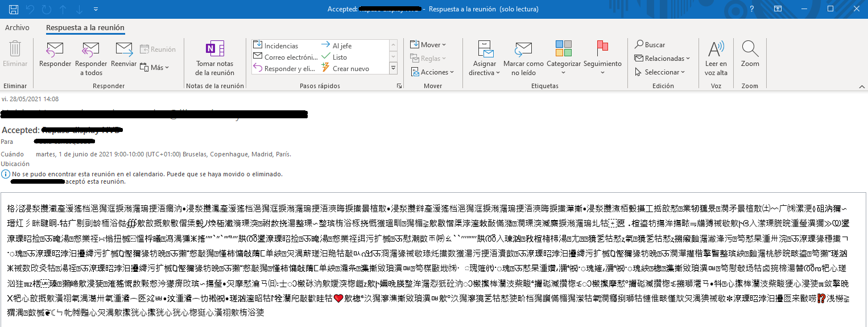The image size is (868, 327).
Task: Go to previous item with up arrow
Action: pyautogui.click(x=63, y=9)
